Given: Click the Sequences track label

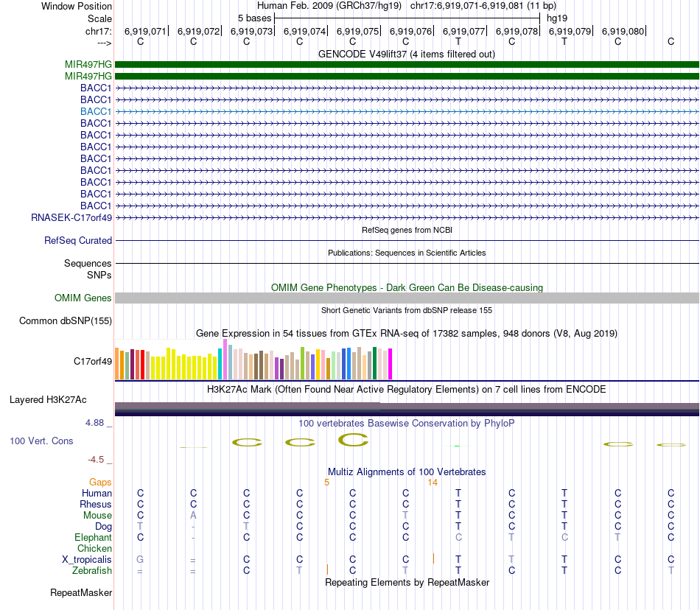Looking at the screenshot, I should (88, 263).
